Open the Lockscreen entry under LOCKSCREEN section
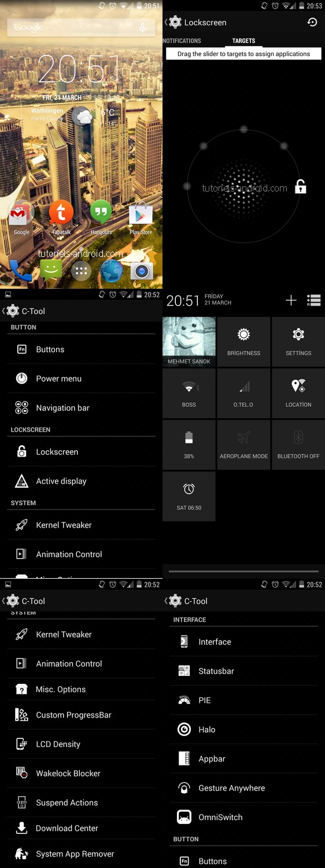Viewport: 325px width, 868px height. click(x=81, y=452)
